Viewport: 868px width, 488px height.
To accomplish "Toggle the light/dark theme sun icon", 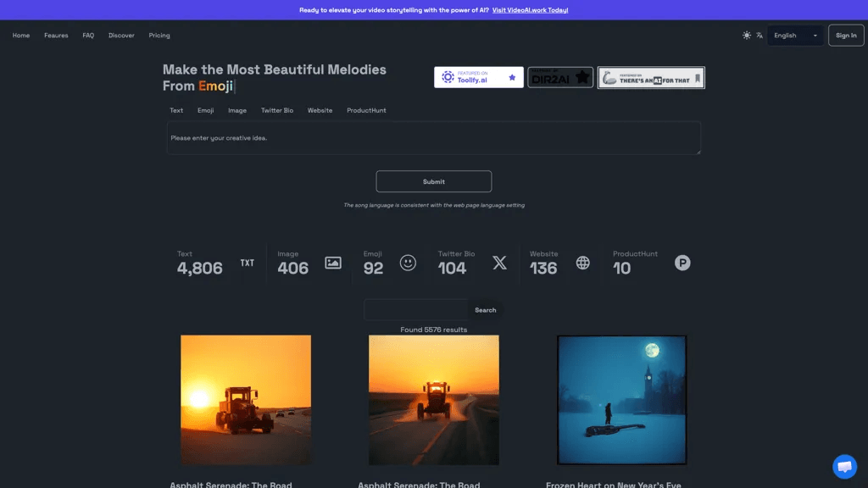I will pos(747,36).
